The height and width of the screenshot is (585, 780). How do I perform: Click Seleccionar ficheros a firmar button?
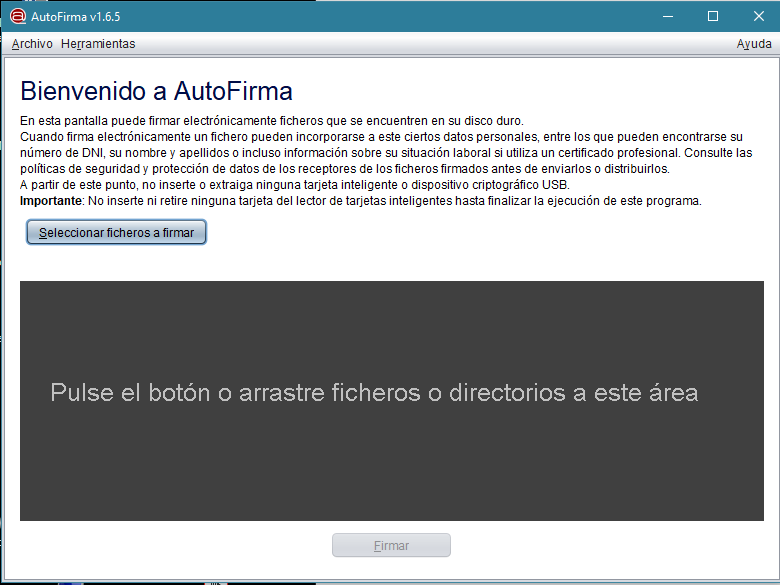point(116,232)
